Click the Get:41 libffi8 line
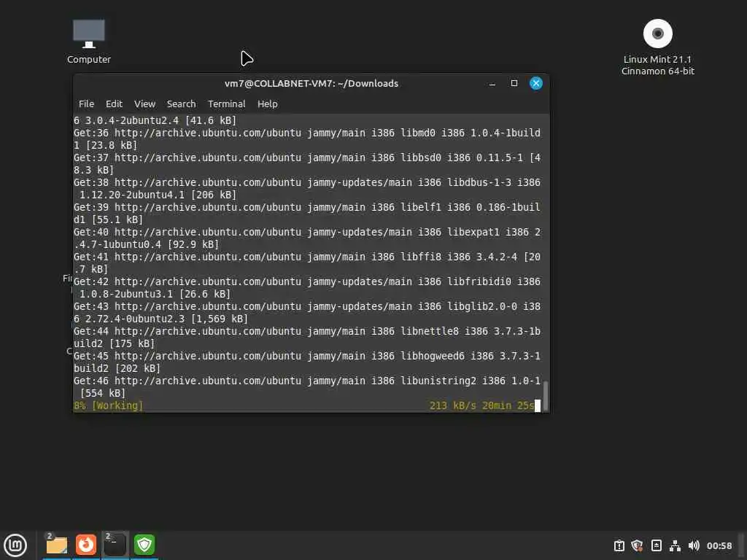This screenshot has height=560, width=747. point(307,262)
